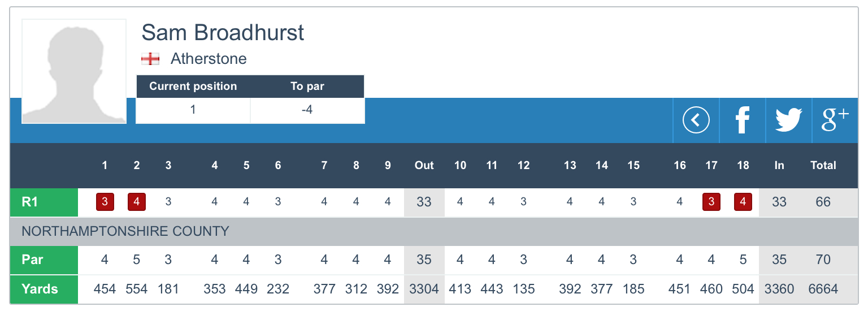This screenshot has width=868, height=311.
Task: Click the To par value -4
Action: 307,110
